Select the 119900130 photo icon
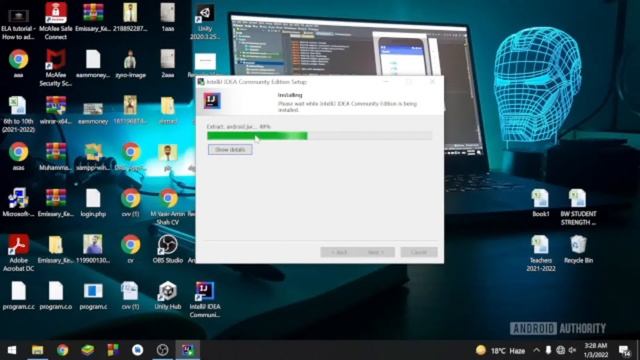Image resolution: width=640 pixels, height=360 pixels. coord(93,249)
